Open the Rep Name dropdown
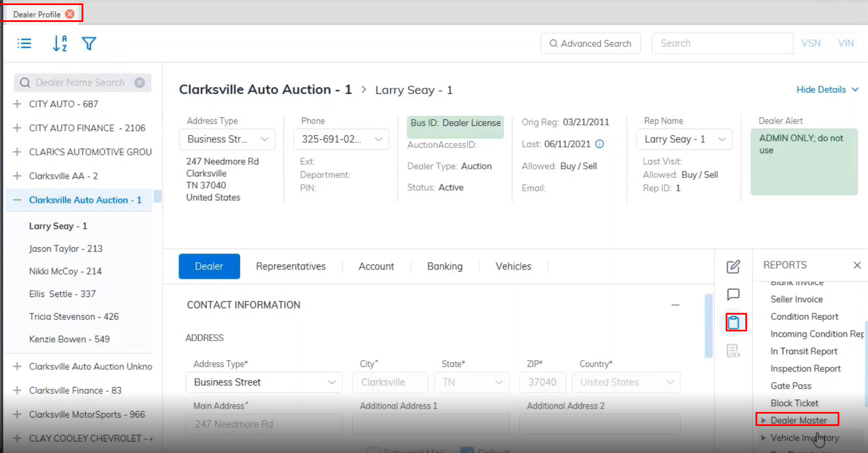The width and height of the screenshot is (868, 453). [722, 140]
